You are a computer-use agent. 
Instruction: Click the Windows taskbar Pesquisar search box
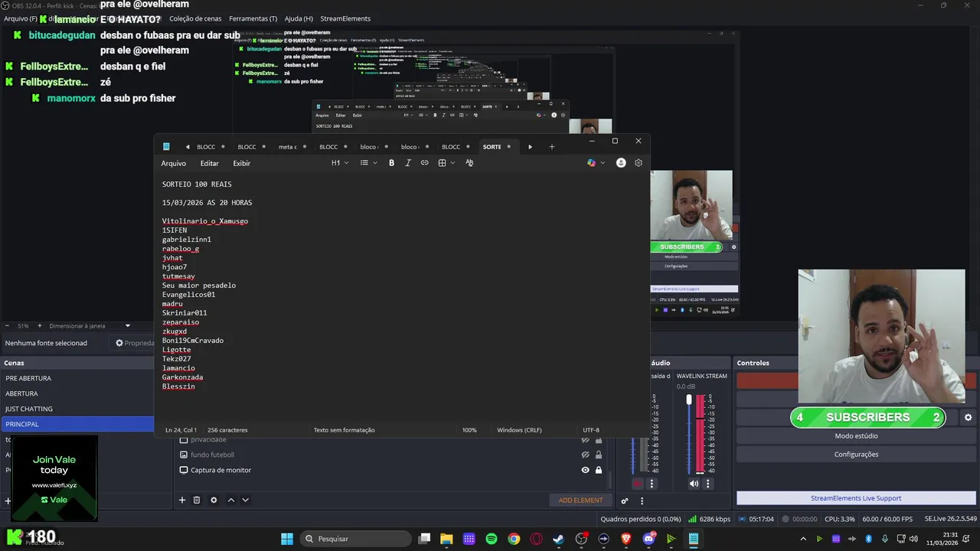(354, 539)
